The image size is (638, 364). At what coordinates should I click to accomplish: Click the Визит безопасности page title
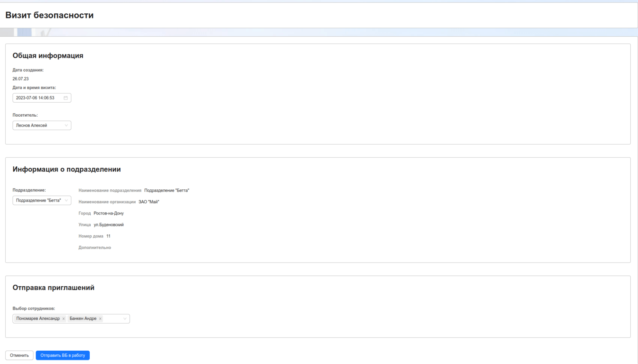tap(49, 15)
